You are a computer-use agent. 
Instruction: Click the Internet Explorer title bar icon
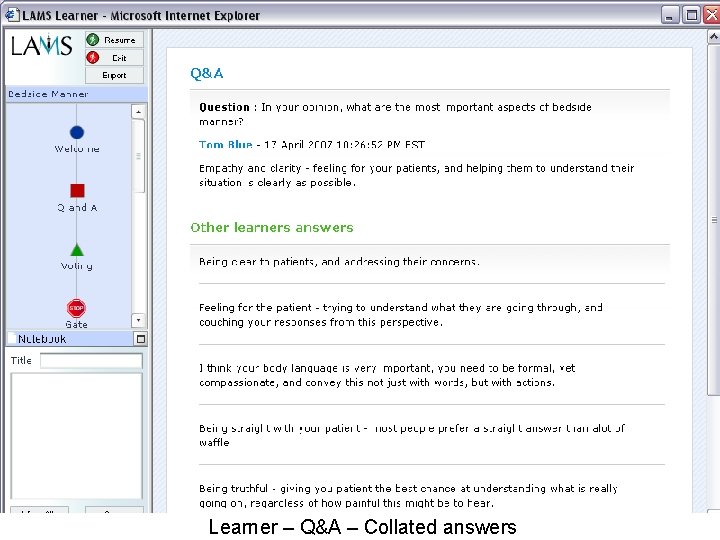click(12, 15)
